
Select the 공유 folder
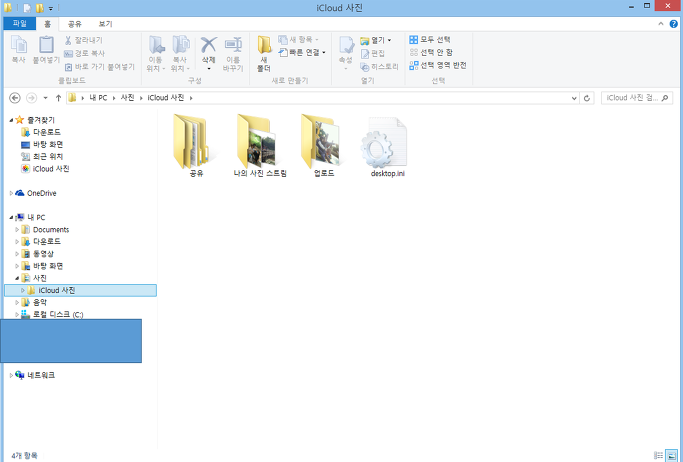(x=196, y=145)
